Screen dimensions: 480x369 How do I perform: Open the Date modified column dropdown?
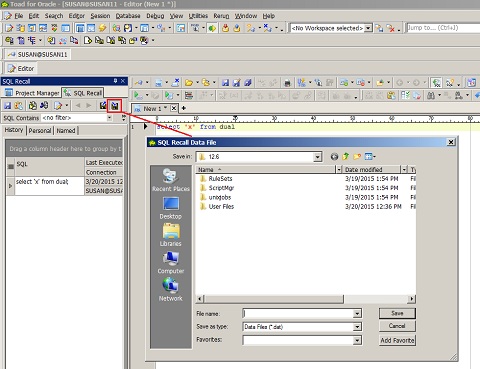404,170
